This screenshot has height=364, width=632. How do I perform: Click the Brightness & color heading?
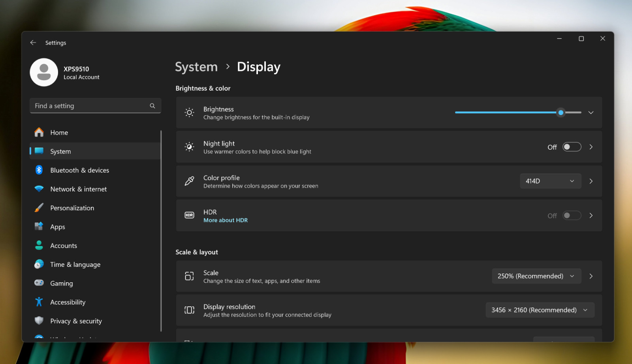coord(203,88)
